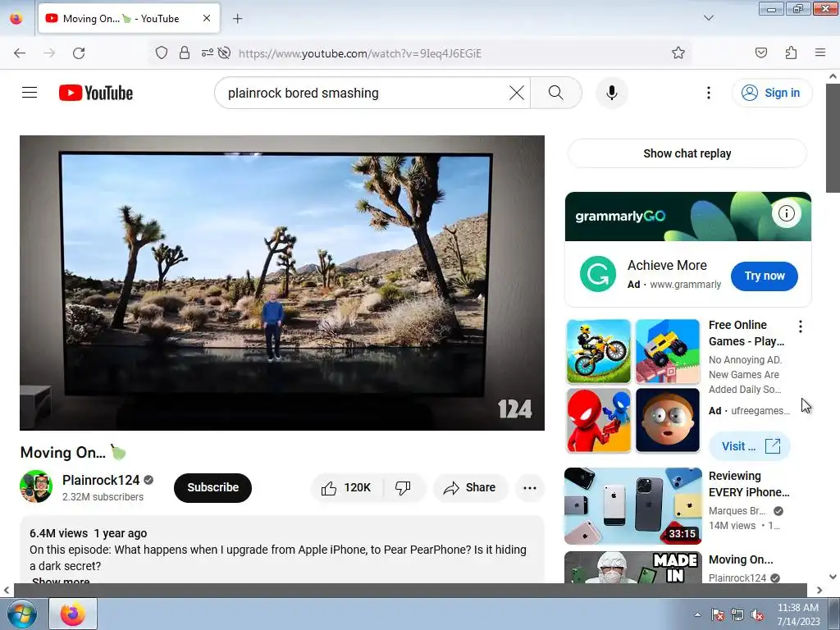The width and height of the screenshot is (840, 630).
Task: Click Try now on Grammarly ad
Action: point(764,276)
